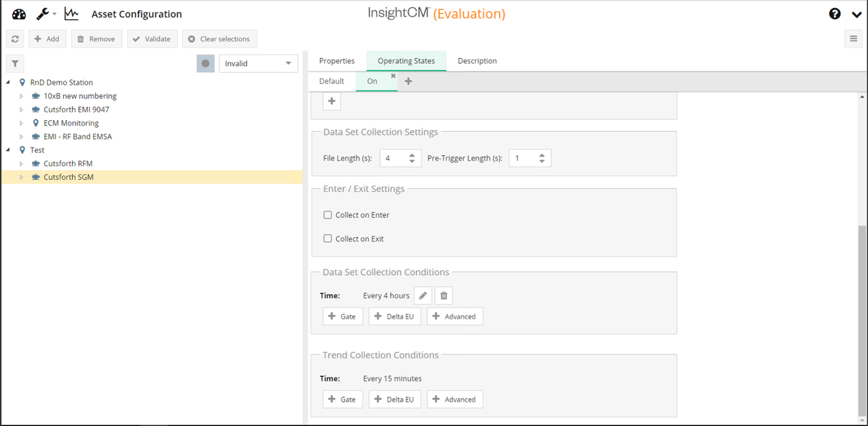Click the Validate button
868x426 pixels.
(152, 39)
